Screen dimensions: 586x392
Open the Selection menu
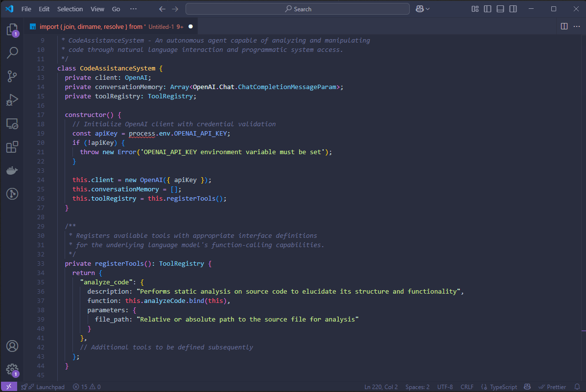tap(70, 9)
